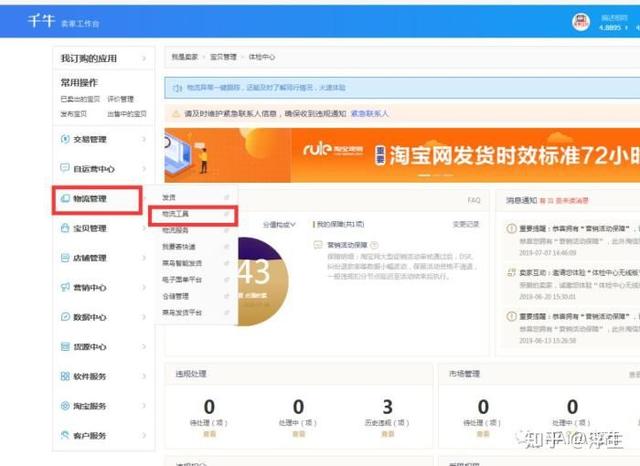
Task: Expand the 交易管理 chevron arrow
Action: (x=144, y=139)
